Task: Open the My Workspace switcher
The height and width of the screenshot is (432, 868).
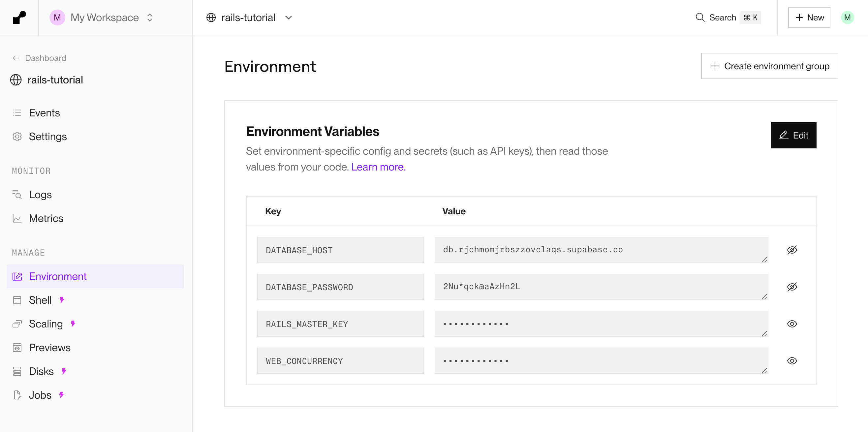Action: click(105, 17)
